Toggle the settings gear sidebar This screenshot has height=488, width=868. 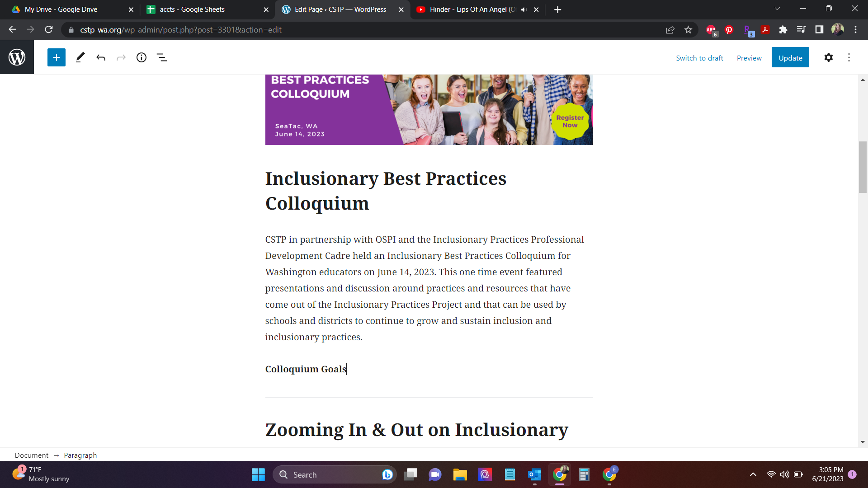(x=828, y=57)
